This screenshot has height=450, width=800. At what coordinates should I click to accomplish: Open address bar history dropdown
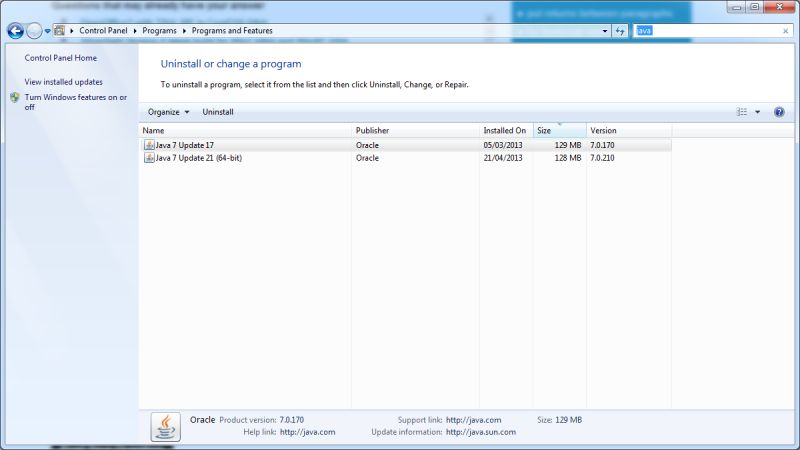[x=605, y=31]
